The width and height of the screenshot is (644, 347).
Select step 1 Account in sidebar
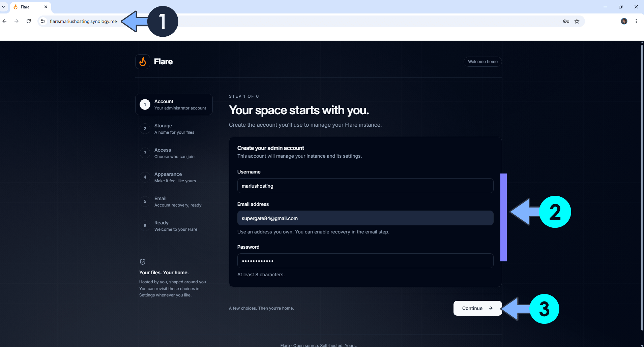174,104
